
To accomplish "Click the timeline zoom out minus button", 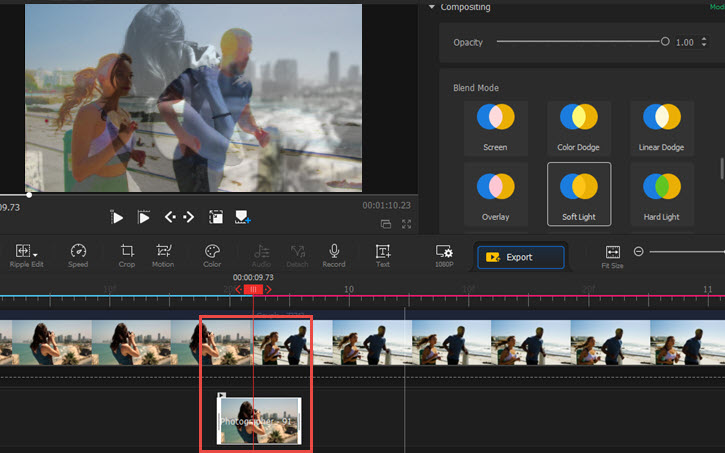I will [638, 252].
